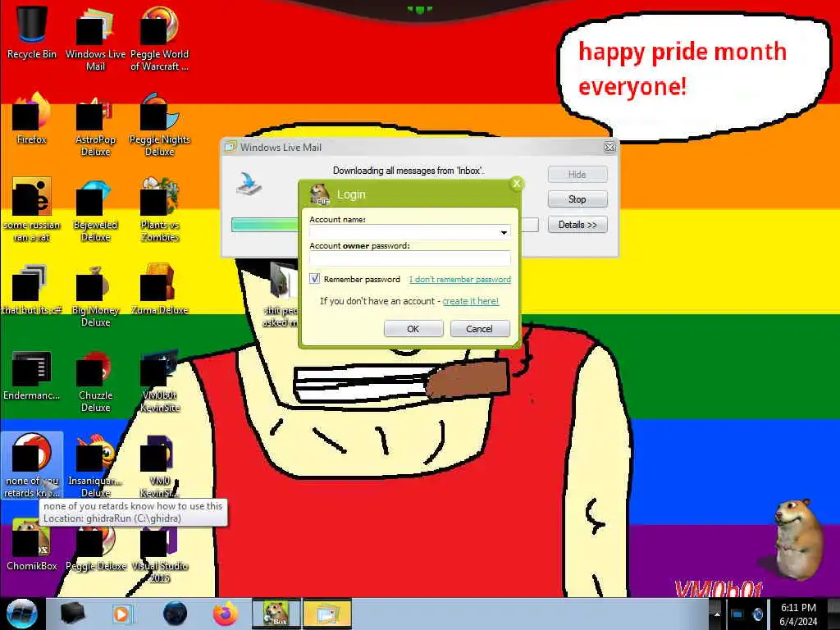Click Cancel in the Login dialog
This screenshot has width=840, height=630.
pyautogui.click(x=479, y=329)
